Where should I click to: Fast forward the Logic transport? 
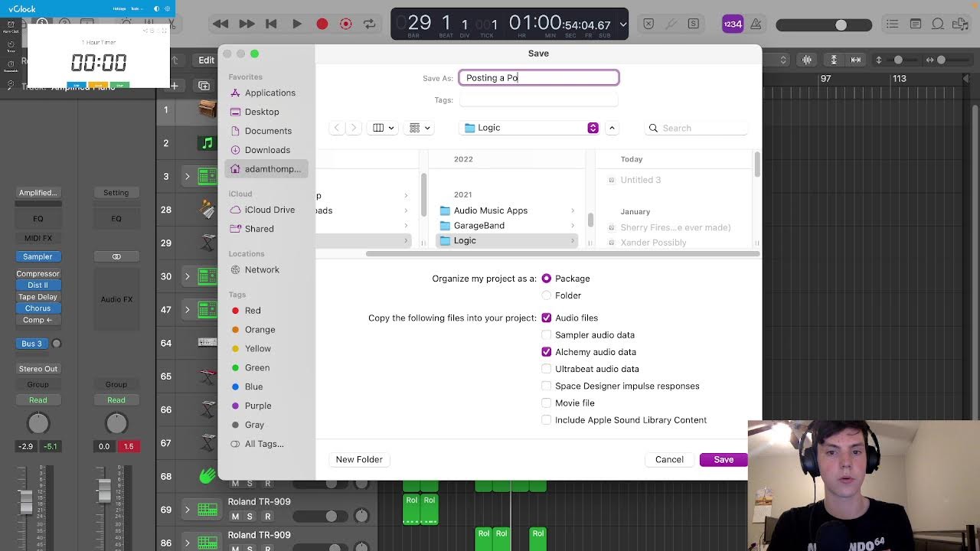247,24
